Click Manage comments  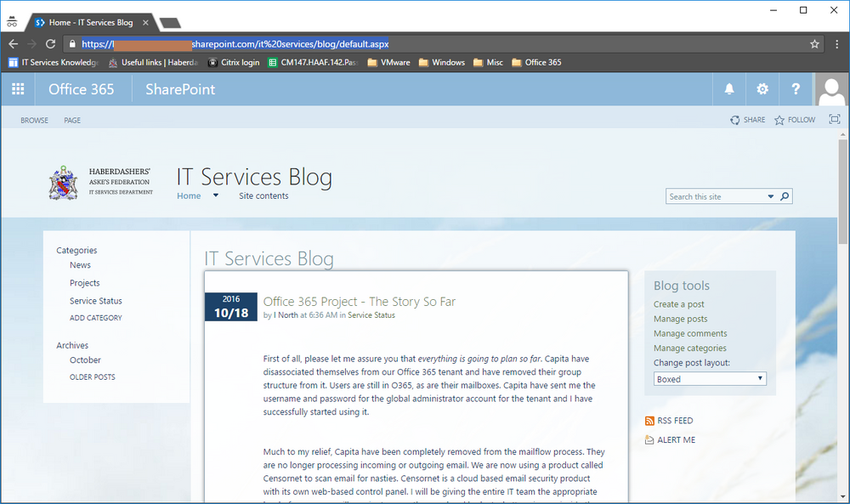point(690,333)
